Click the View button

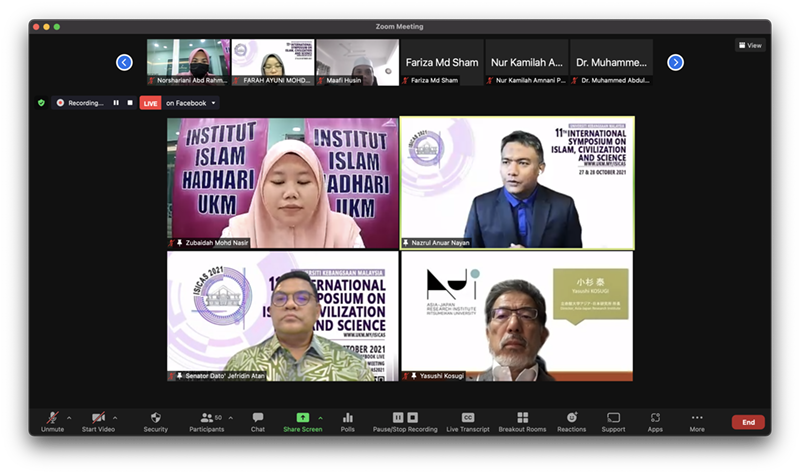[x=750, y=45]
